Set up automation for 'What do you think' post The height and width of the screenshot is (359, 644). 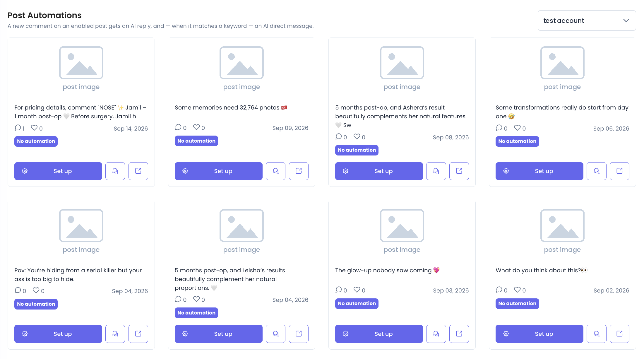tap(539, 334)
